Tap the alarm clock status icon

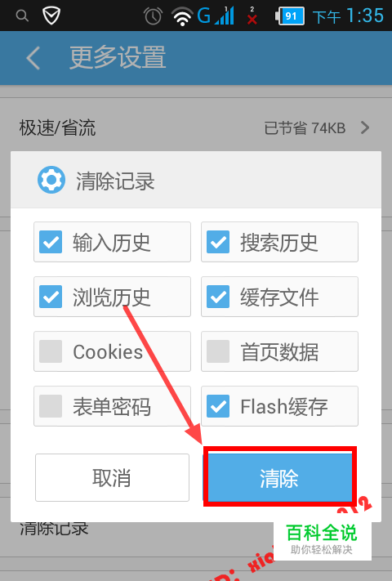click(x=153, y=16)
